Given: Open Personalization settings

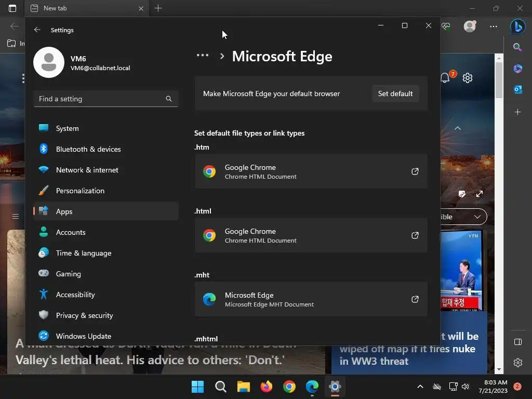Looking at the screenshot, I should point(106,191).
